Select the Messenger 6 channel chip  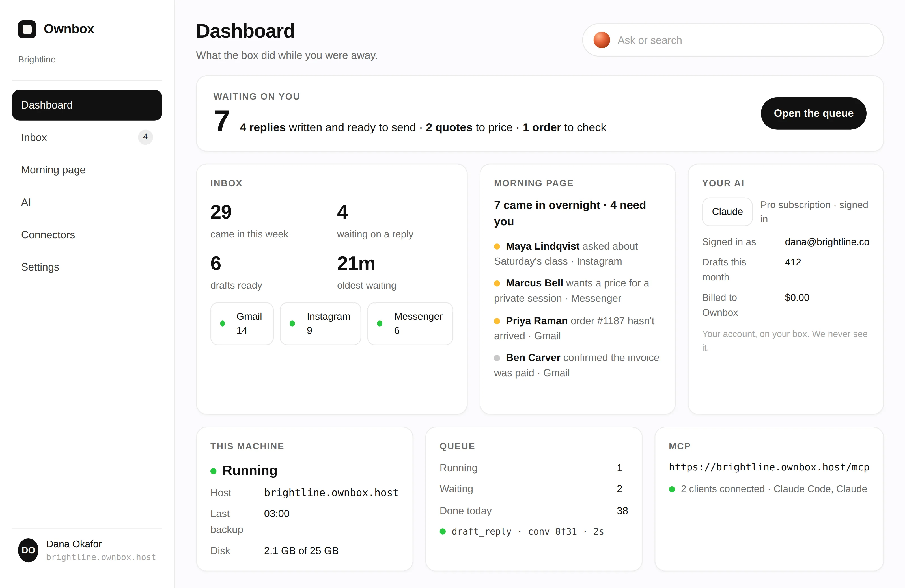click(410, 323)
